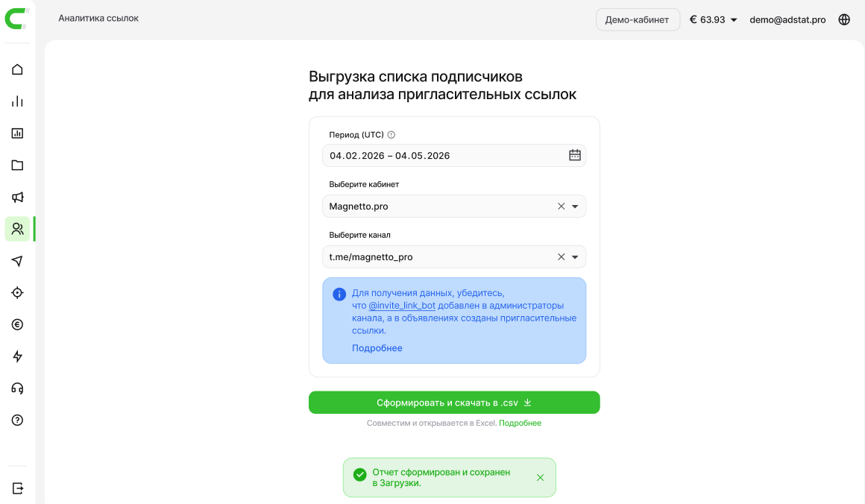865x504 pixels.
Task: Open the lightning bolt icon
Action: 17,356
